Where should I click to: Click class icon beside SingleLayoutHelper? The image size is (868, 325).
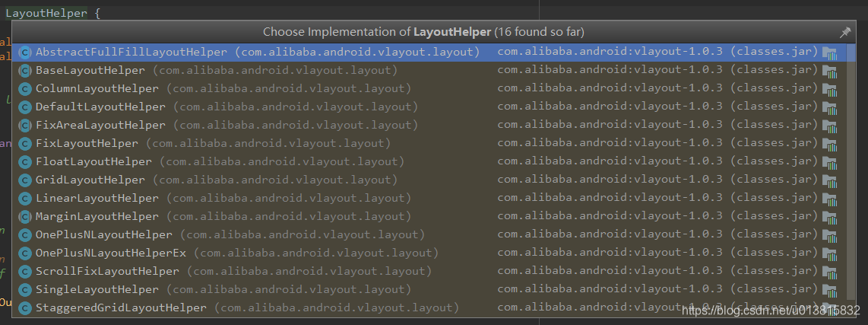(x=24, y=291)
